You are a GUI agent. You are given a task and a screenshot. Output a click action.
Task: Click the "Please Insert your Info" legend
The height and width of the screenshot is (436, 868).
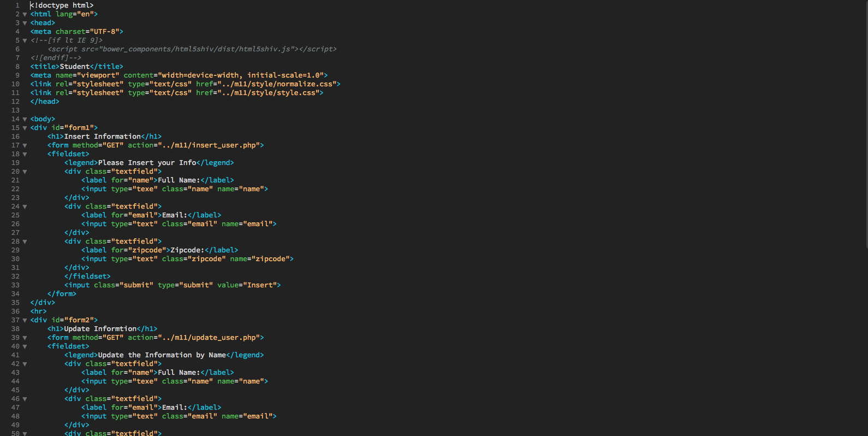[x=147, y=163]
